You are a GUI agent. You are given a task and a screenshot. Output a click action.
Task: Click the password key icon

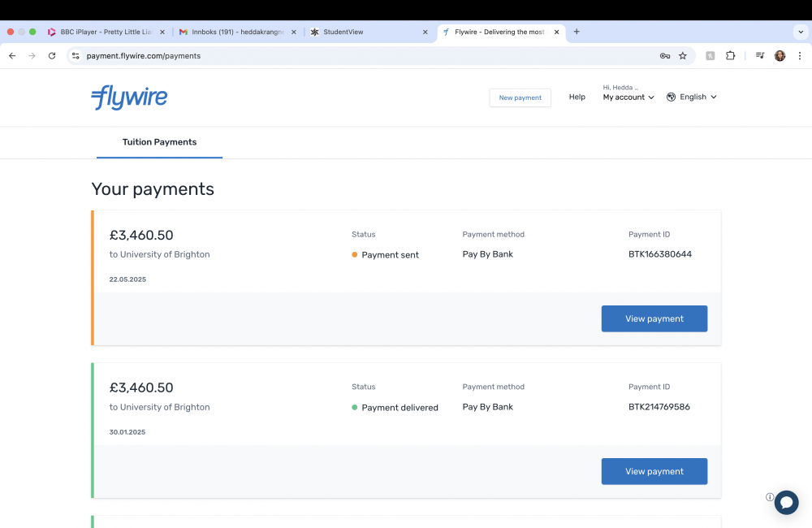(665, 56)
